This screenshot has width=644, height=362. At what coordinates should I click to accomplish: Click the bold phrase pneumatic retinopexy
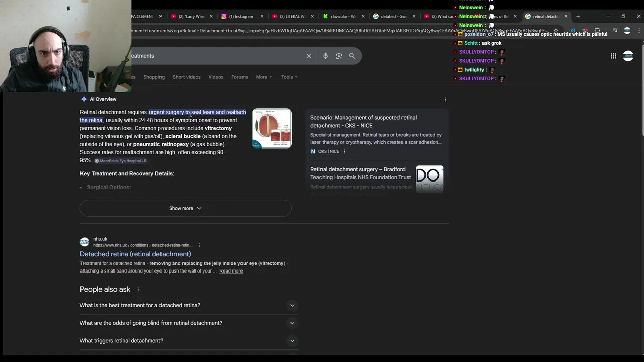coord(161,144)
